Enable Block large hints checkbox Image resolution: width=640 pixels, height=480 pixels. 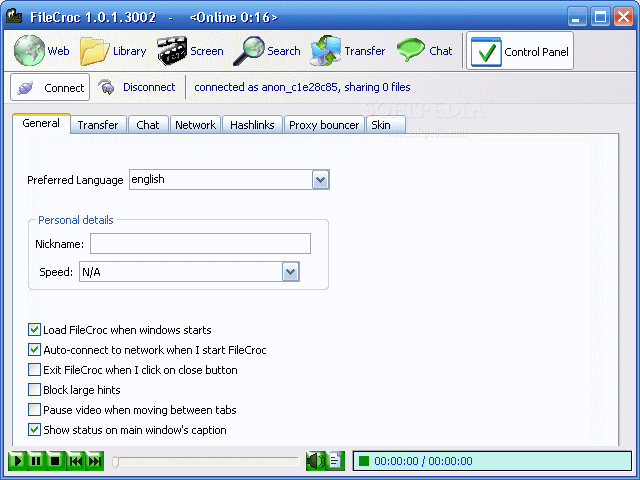34,389
